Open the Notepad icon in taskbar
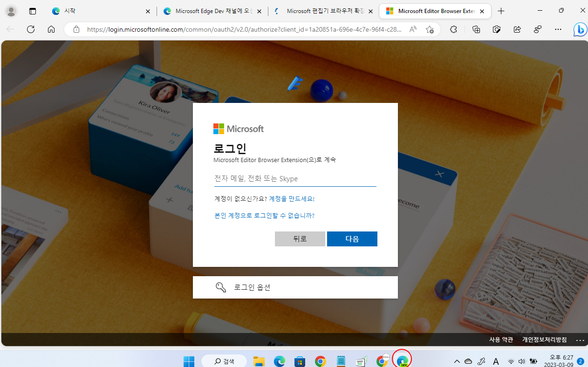Viewport: 588px width, 367px height. 341,361
